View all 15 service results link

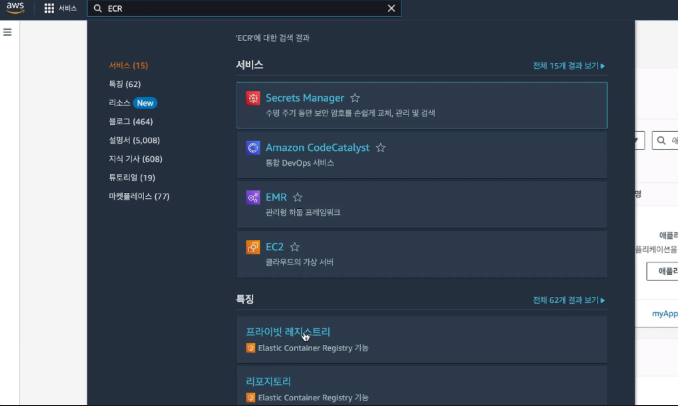[x=569, y=66]
